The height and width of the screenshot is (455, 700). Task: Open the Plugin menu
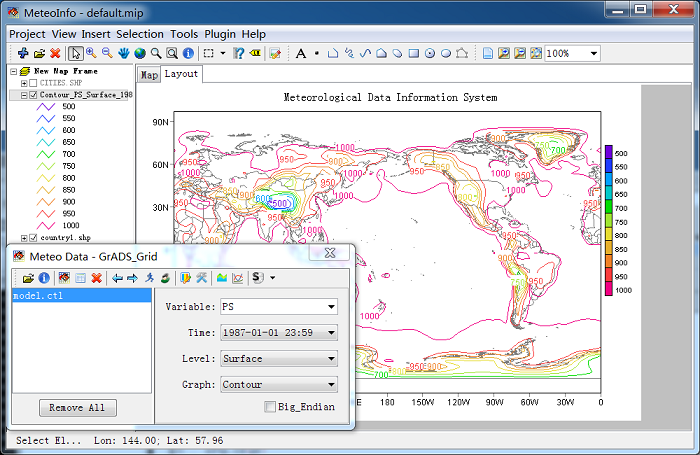pyautogui.click(x=220, y=34)
